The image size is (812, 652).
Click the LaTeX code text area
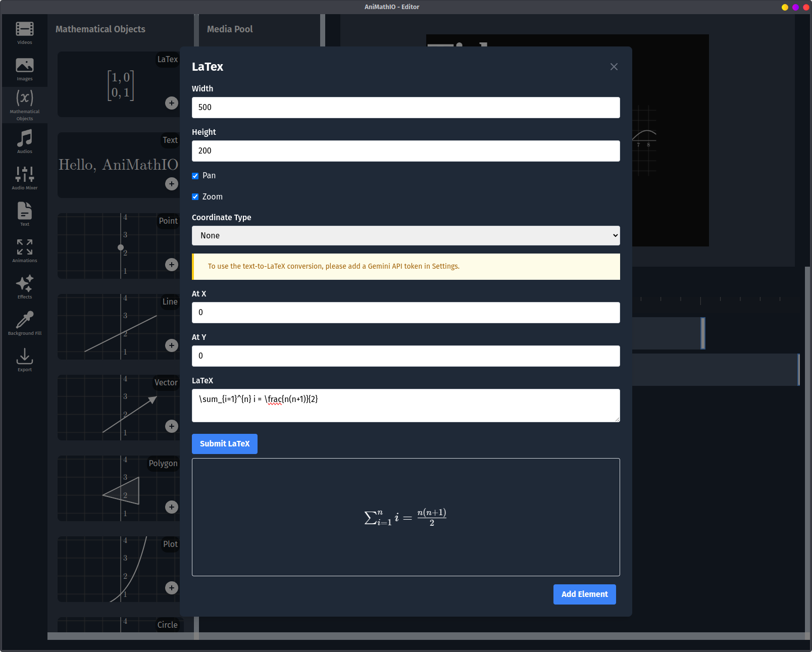pyautogui.click(x=406, y=406)
